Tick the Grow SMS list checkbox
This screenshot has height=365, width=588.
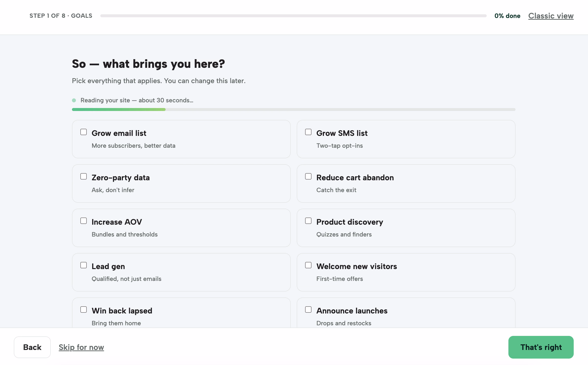(x=308, y=132)
